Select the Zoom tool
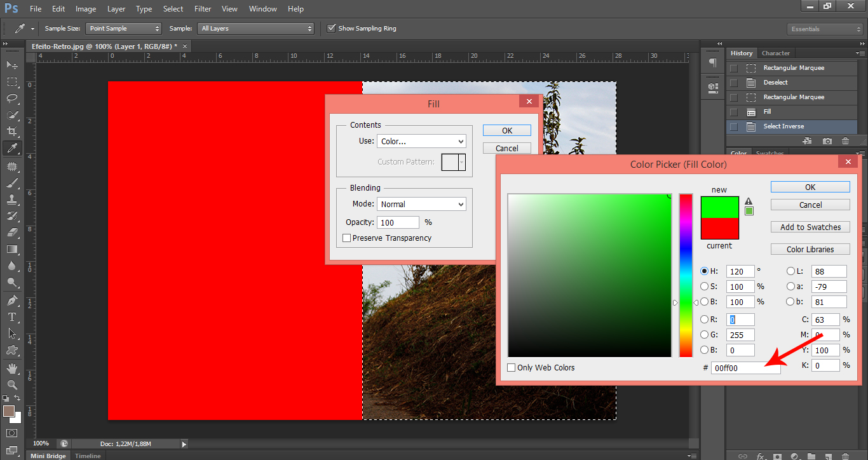868x460 pixels. (x=12, y=384)
